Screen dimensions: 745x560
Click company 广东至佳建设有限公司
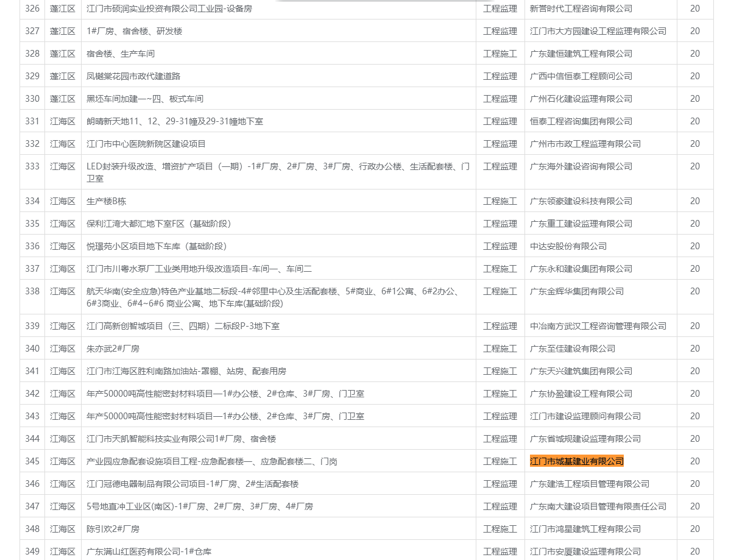[573, 349]
